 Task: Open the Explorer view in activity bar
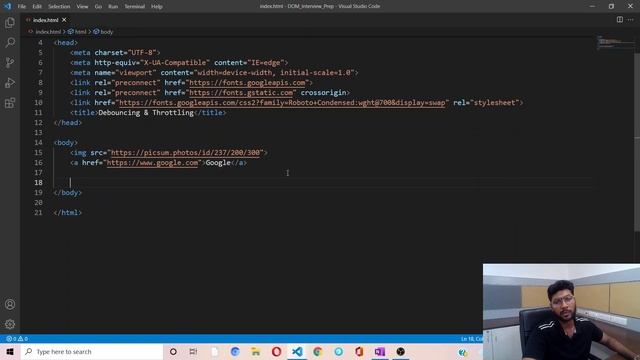pyautogui.click(x=10, y=22)
